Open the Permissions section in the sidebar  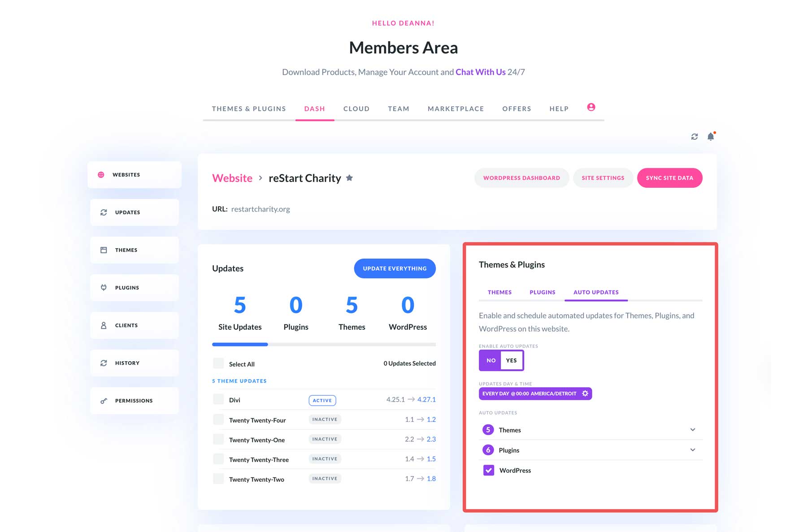coord(134,400)
